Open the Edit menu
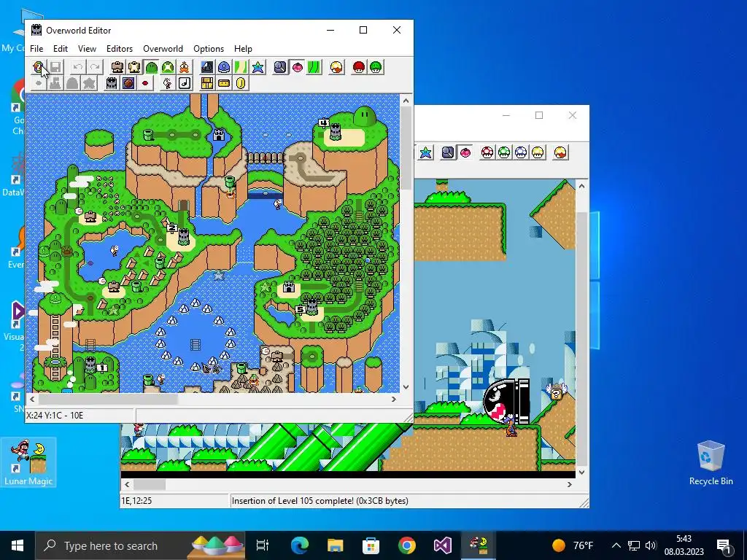This screenshot has height=560, width=747. coord(60,49)
